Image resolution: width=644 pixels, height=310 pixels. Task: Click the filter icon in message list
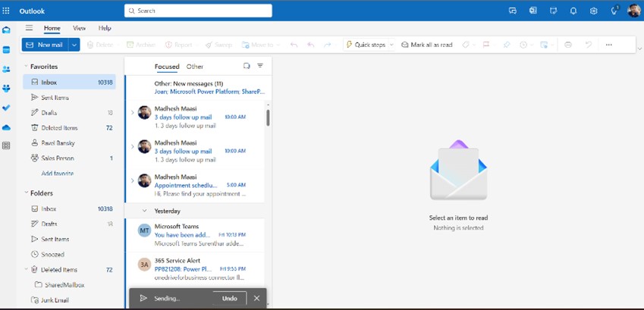260,66
